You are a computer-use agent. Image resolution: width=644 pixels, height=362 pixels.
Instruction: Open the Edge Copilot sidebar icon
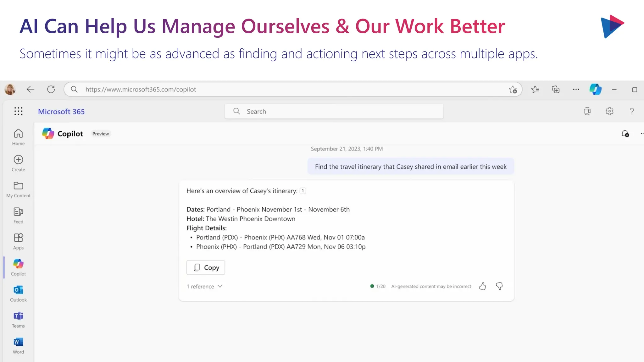click(595, 89)
